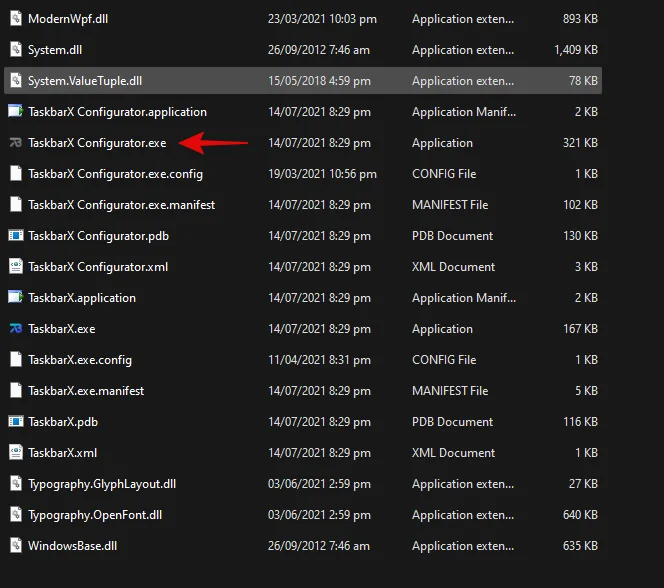The height and width of the screenshot is (588, 664).
Task: Click the 635 KB size value
Action: pyautogui.click(x=580, y=546)
